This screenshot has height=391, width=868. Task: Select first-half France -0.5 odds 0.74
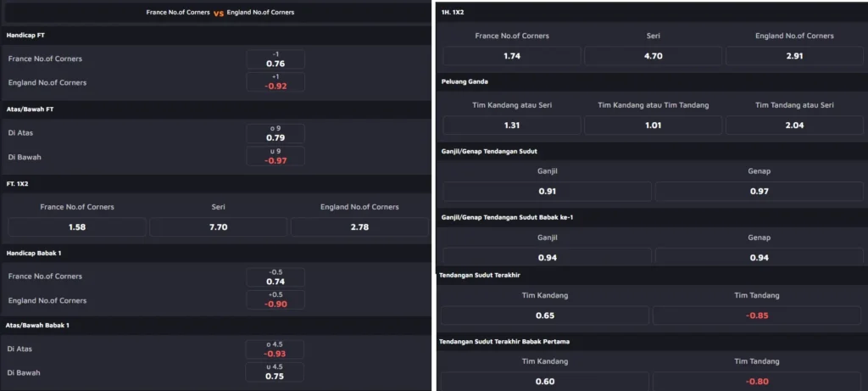275,277
